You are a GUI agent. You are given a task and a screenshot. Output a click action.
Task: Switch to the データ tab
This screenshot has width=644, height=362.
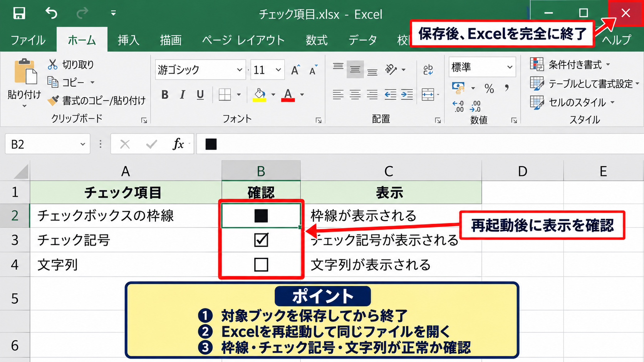(363, 40)
